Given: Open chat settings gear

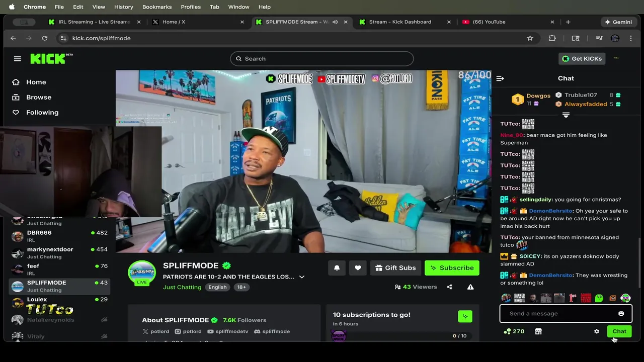Looking at the screenshot, I should [597, 332].
